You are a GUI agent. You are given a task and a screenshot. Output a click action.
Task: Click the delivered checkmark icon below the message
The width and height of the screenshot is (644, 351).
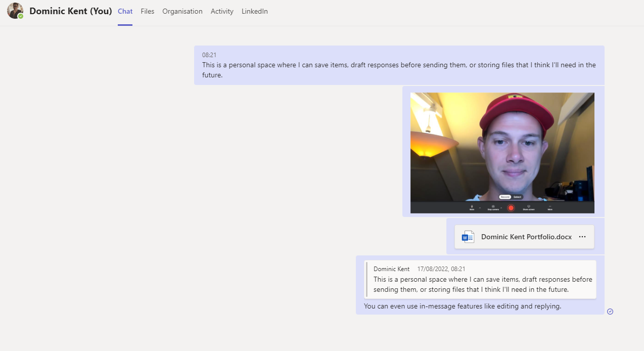pyautogui.click(x=610, y=312)
